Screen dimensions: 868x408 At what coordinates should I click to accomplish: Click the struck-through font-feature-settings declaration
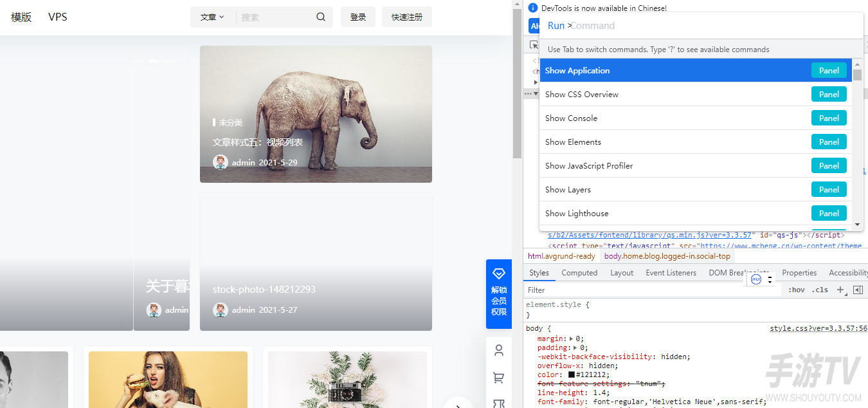(601, 384)
